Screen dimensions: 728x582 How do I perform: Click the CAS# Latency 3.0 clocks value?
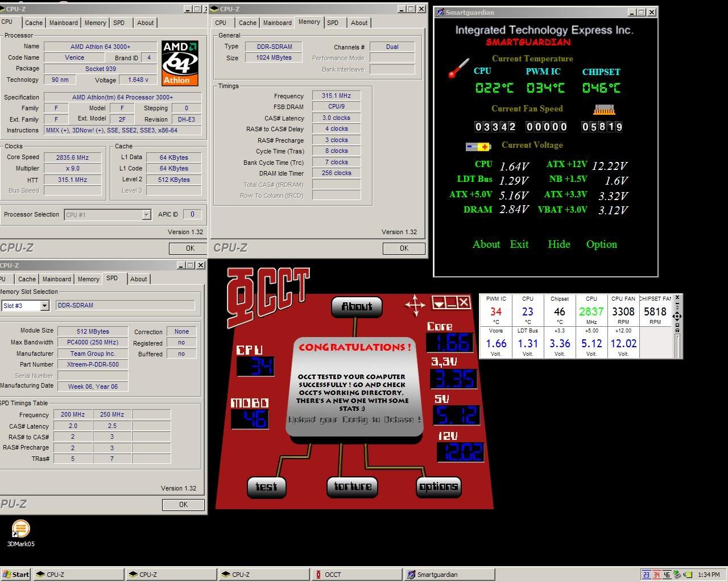(336, 118)
